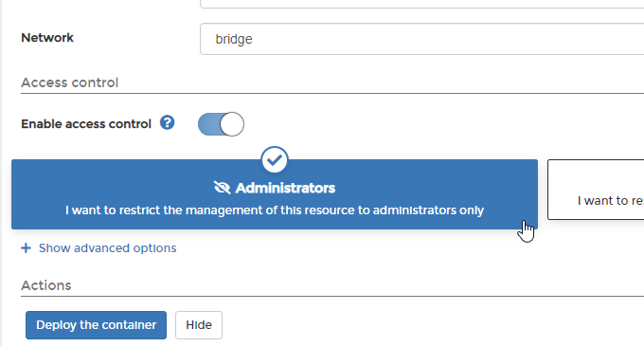Viewport: 644px width, 347px height.
Task: Disable the Enable access control switch
Action: (221, 124)
